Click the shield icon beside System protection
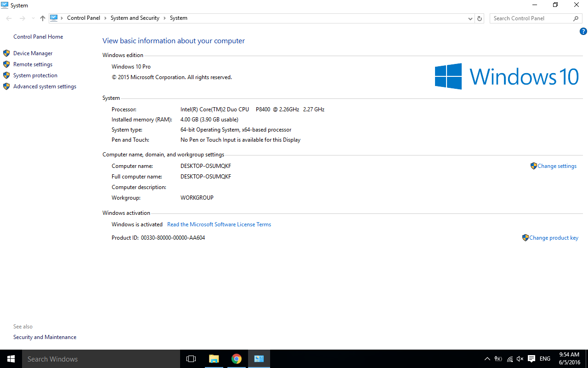The height and width of the screenshot is (368, 588). click(x=6, y=75)
